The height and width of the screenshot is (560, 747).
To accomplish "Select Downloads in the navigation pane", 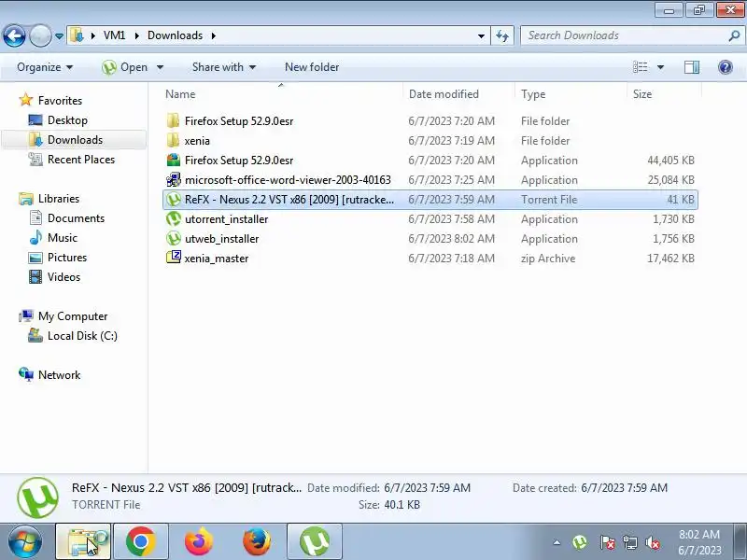I will coord(75,139).
